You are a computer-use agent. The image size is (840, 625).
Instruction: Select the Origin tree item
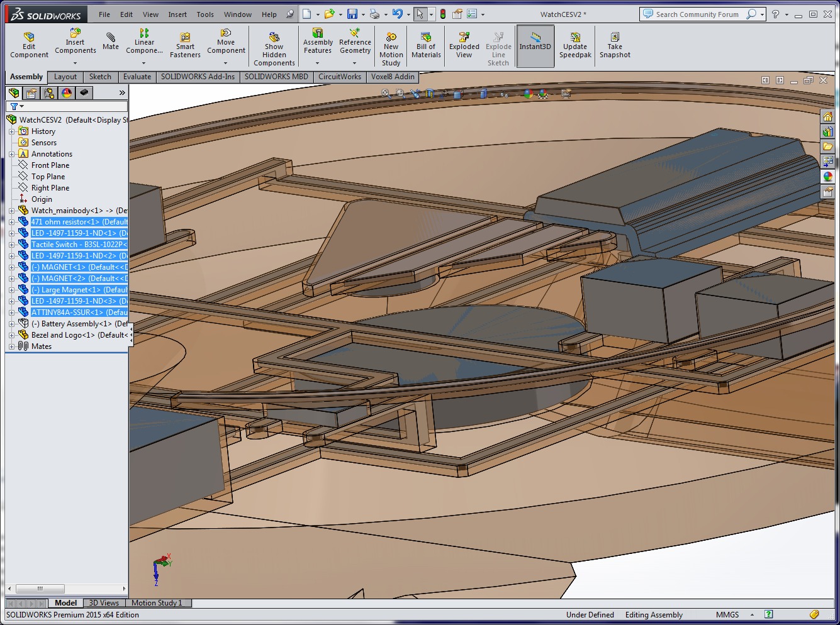coord(42,199)
